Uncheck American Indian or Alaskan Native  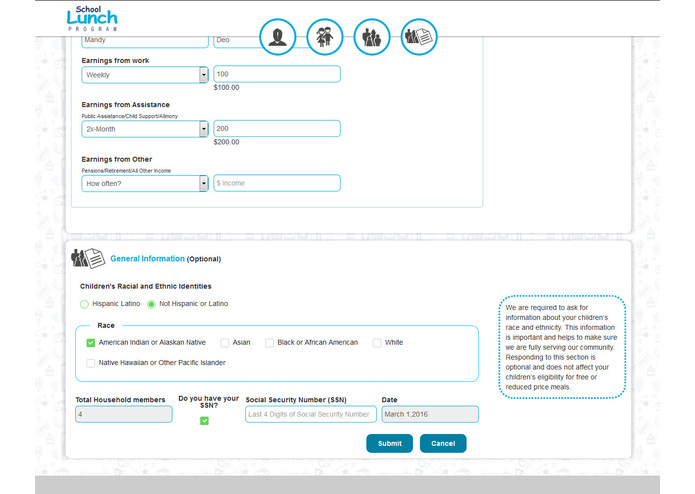[x=91, y=343]
